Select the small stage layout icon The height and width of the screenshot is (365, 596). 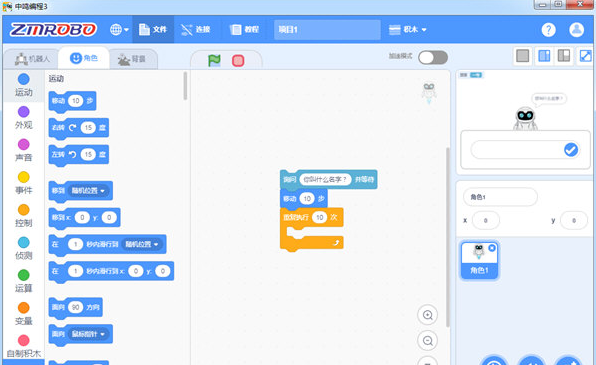(523, 56)
